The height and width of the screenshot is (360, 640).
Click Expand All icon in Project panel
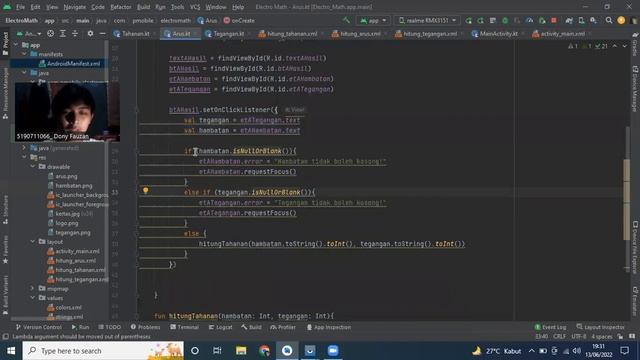(62, 33)
